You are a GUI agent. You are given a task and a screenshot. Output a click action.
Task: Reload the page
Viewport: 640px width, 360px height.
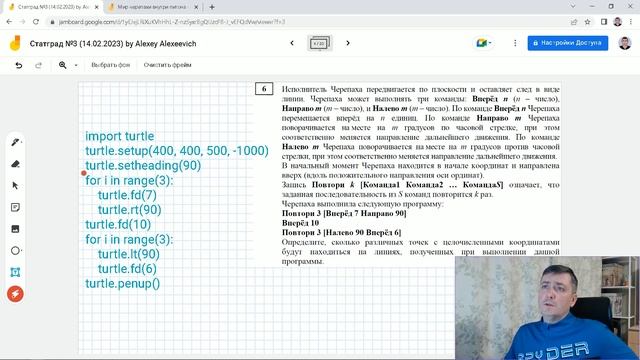[x=36, y=22]
